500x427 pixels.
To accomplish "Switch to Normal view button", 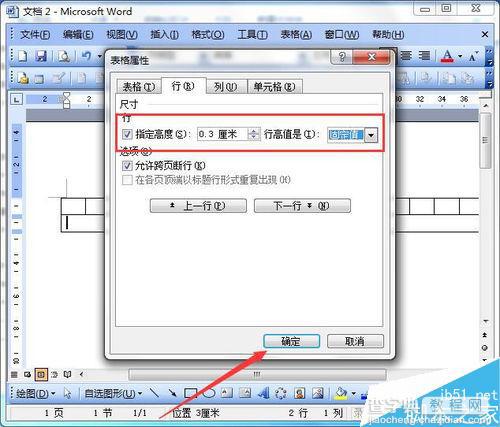I will pyautogui.click(x=14, y=375).
